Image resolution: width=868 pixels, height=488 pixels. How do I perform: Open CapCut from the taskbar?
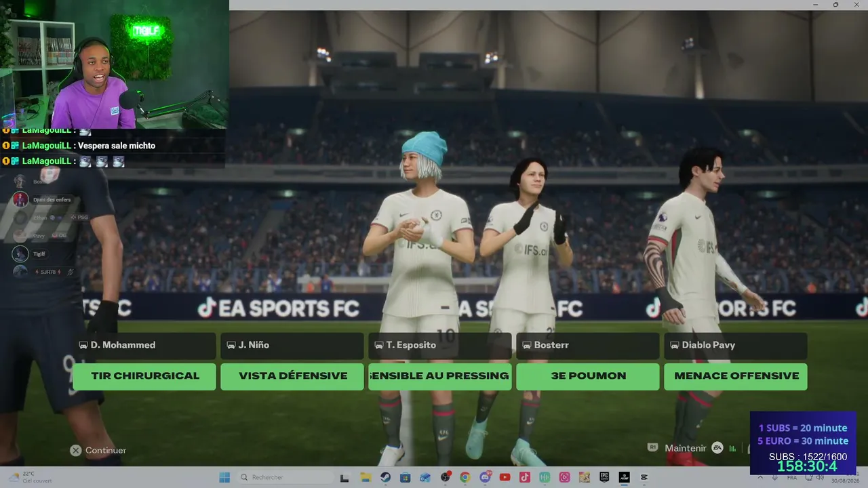tap(644, 477)
